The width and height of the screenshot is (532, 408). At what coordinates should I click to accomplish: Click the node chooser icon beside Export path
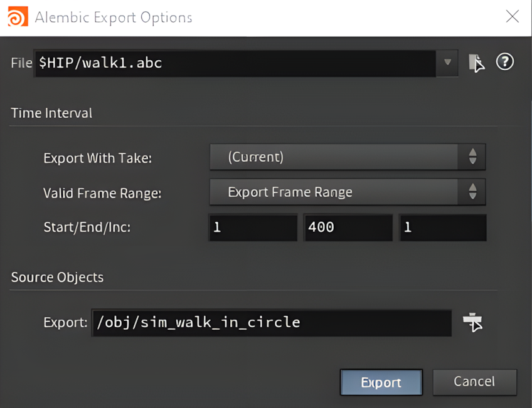pos(472,323)
